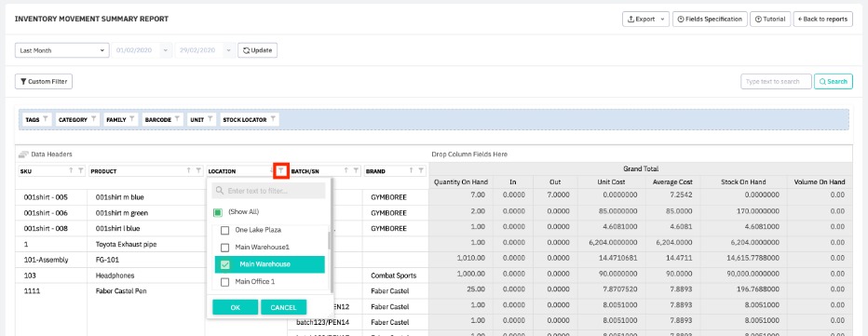This screenshot has width=868, height=336.
Task: Click the Grand Total header
Action: tap(641, 168)
